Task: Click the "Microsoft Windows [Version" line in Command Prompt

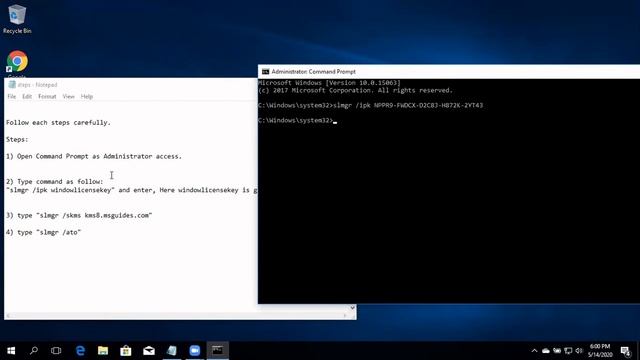Action: [x=329, y=83]
